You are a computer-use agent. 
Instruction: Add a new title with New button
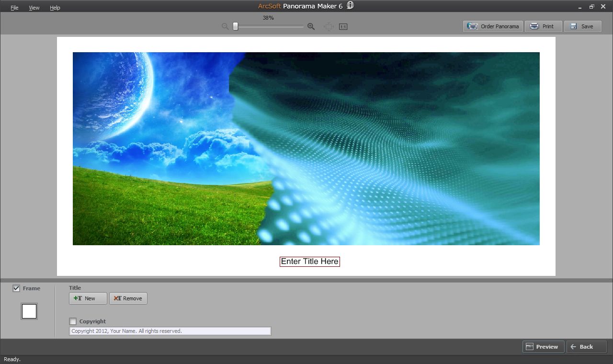(x=88, y=298)
